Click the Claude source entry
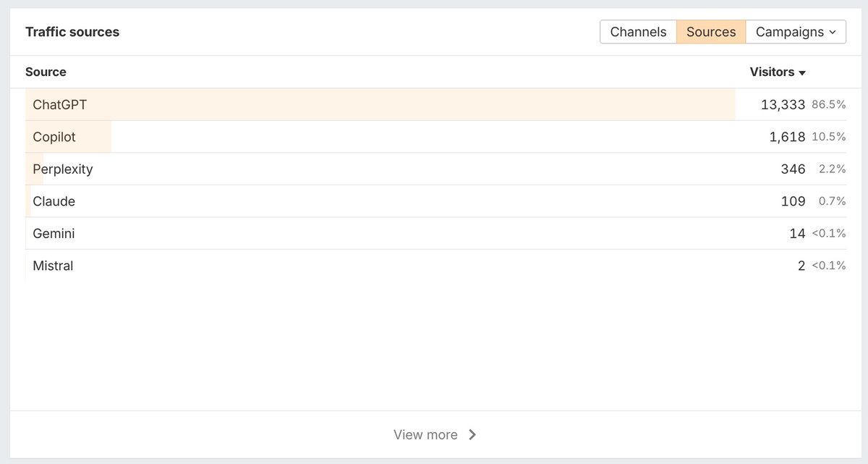The width and height of the screenshot is (868, 464). (54, 201)
